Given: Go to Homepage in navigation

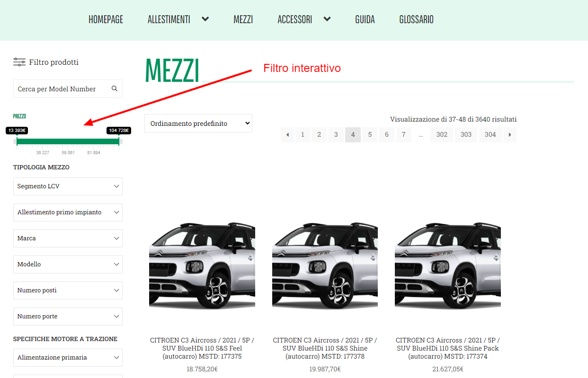Looking at the screenshot, I should click(106, 19).
